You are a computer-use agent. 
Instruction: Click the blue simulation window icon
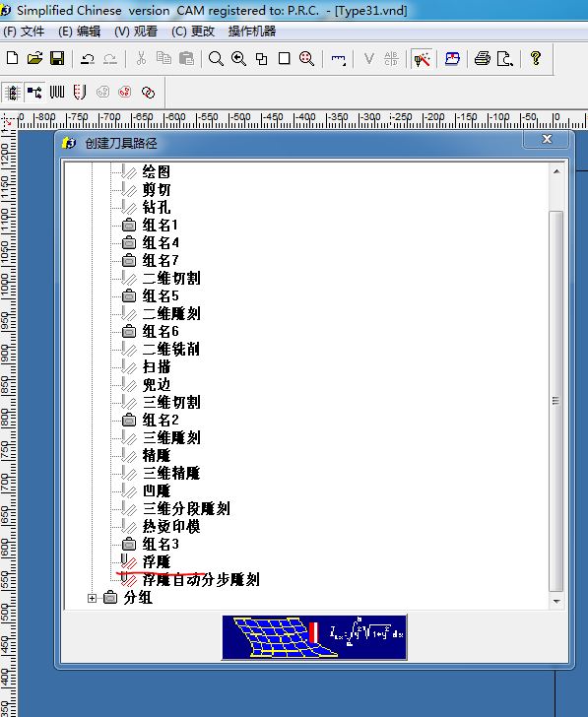452,58
